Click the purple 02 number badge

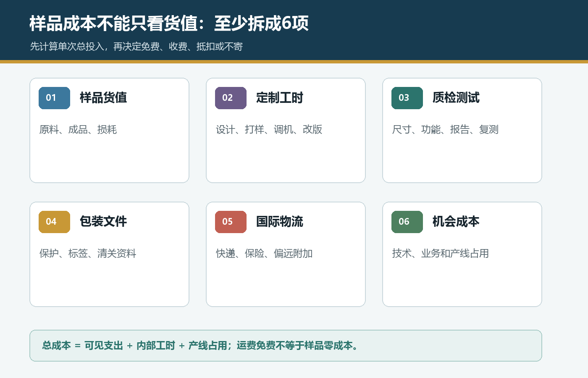click(231, 98)
